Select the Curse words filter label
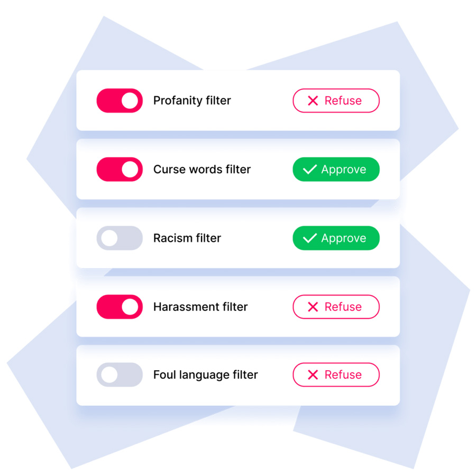 [202, 169]
